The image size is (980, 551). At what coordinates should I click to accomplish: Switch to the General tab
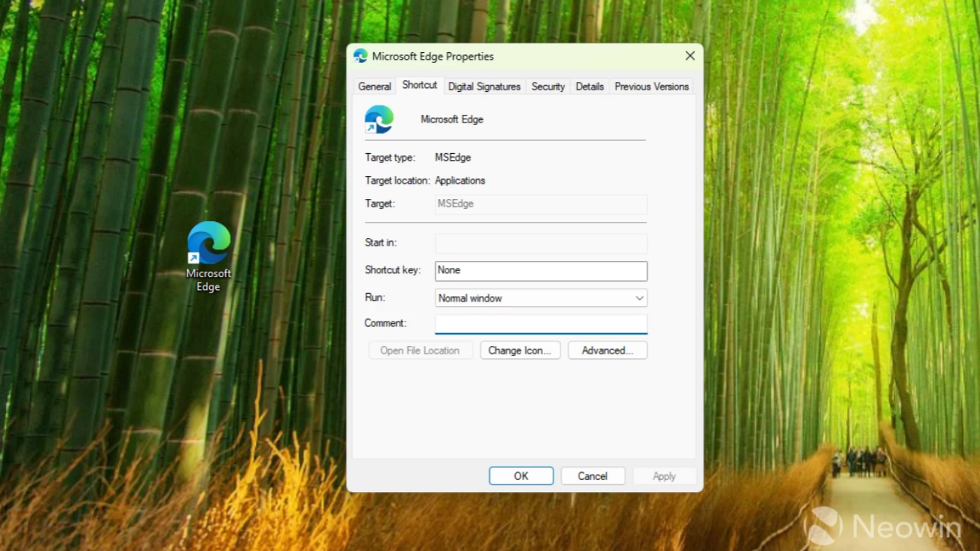click(374, 86)
